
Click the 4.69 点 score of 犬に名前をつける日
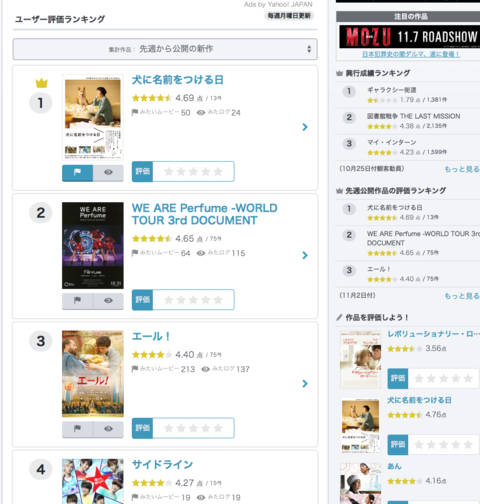coord(189,98)
